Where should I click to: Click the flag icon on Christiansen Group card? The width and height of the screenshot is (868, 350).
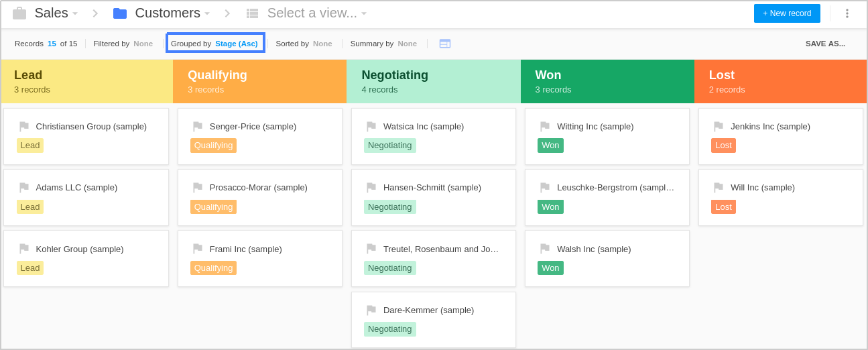[x=24, y=126]
